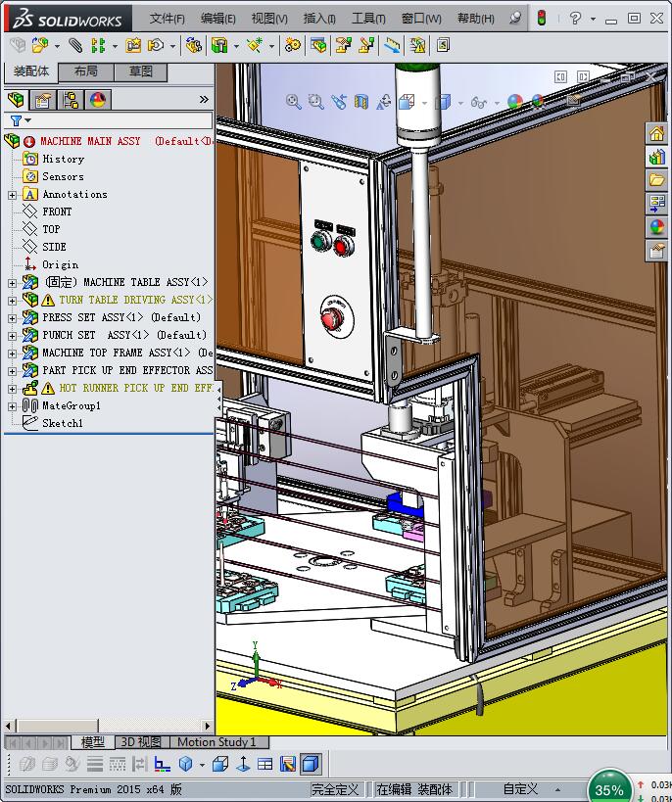Open the View Orientation dropdown arrow
Screen dimensions: 672x802
[x=424, y=103]
